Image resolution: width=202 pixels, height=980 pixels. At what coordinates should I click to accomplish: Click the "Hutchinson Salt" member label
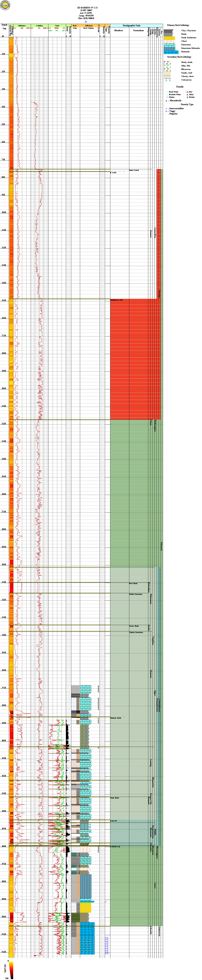[x=117, y=300]
